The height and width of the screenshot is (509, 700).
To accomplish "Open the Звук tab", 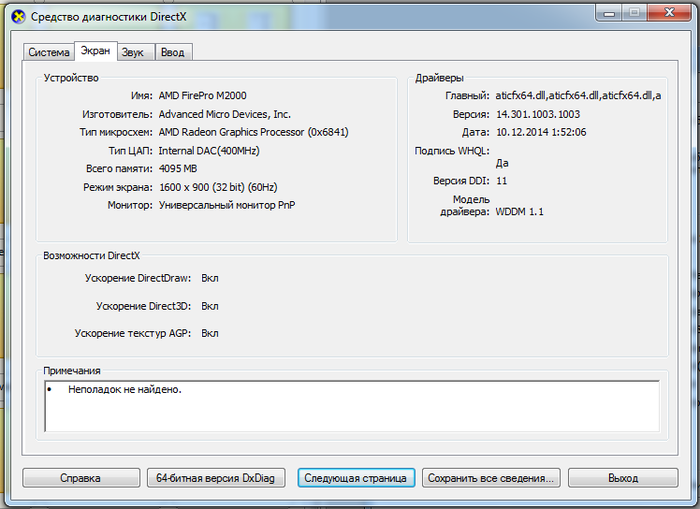I will click(x=132, y=52).
